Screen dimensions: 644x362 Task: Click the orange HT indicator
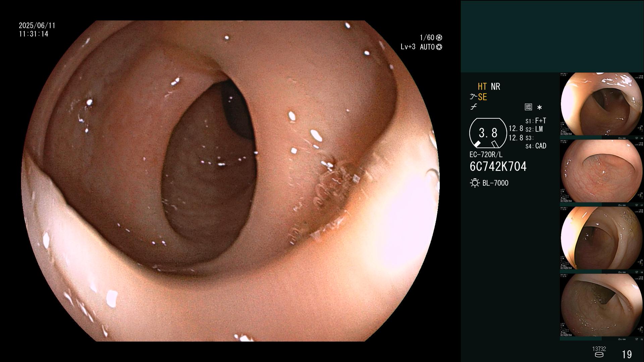pos(482,86)
